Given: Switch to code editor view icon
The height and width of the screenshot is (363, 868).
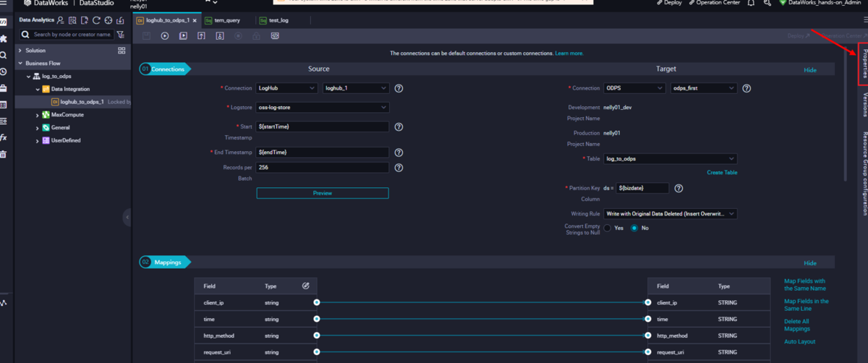Looking at the screenshot, I should 275,35.
